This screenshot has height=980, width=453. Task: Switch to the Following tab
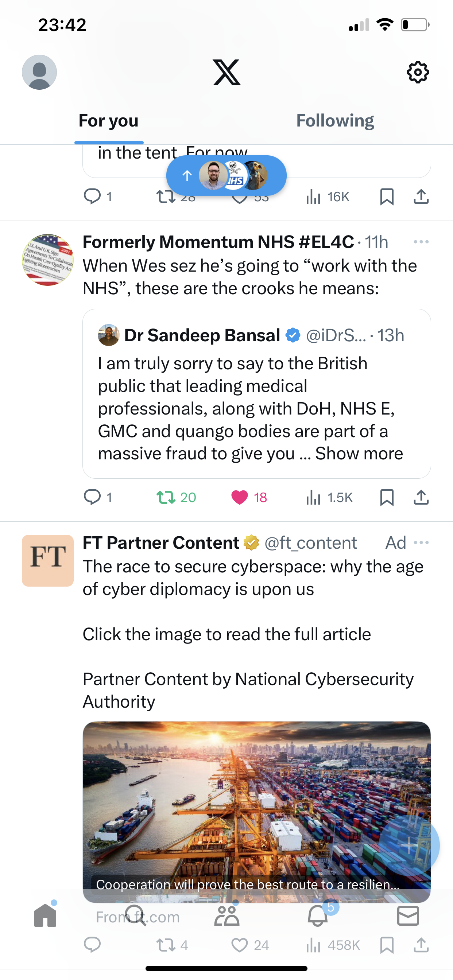tap(335, 121)
